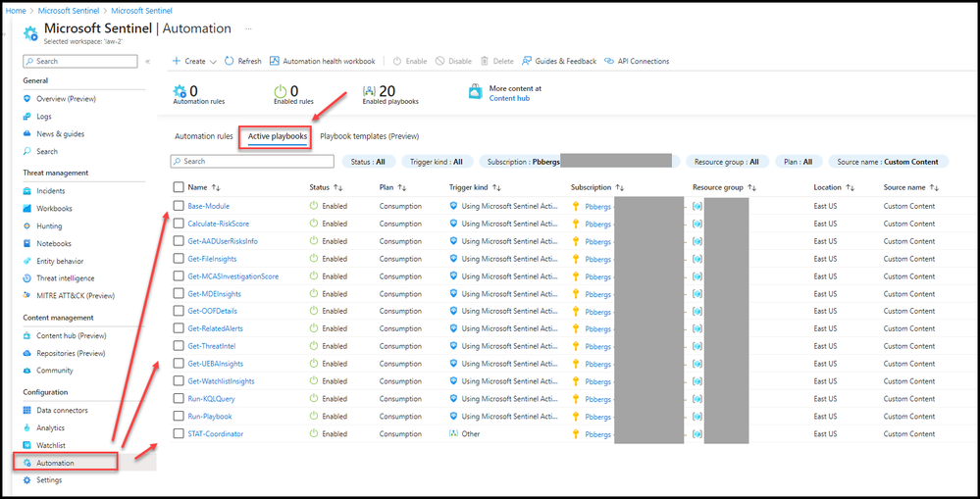The image size is (980, 499).
Task: Open Notebooks icon in sidebar
Action: 26,243
